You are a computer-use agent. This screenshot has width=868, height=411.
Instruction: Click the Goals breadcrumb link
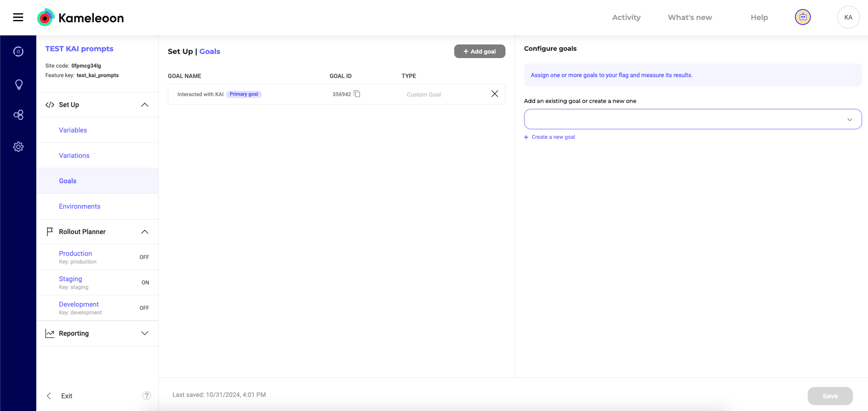[210, 51]
